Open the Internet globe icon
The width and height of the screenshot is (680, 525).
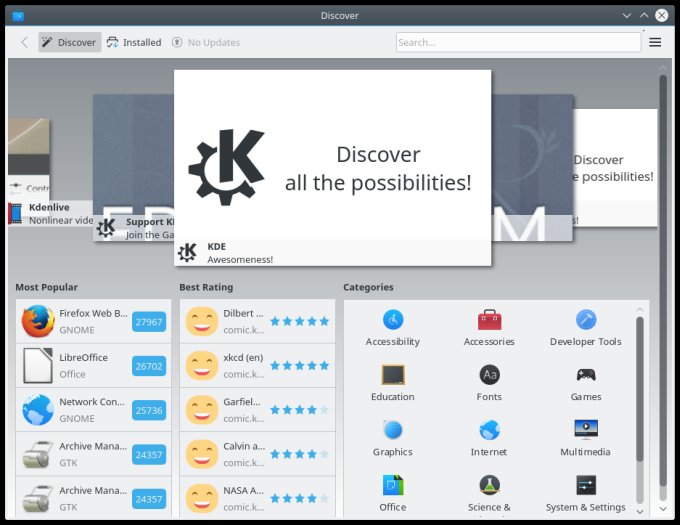pos(489,430)
